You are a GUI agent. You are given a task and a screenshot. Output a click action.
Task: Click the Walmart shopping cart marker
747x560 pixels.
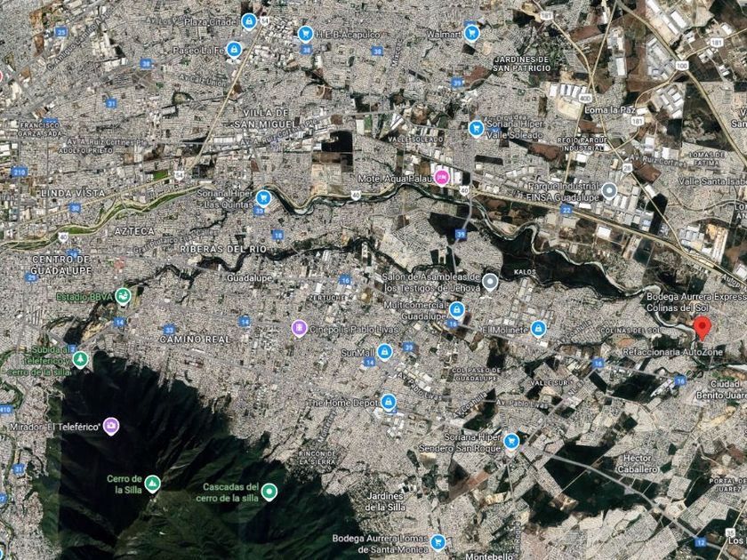pos(471,33)
